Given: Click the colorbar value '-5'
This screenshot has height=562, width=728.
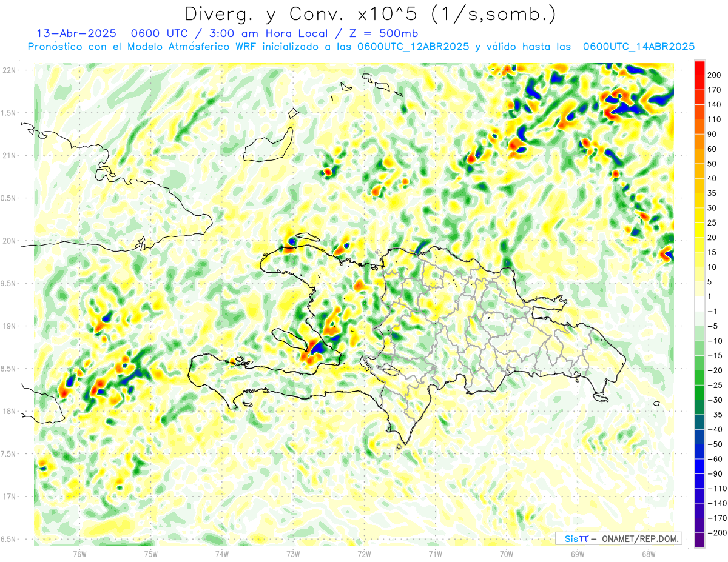Looking at the screenshot, I should click(x=712, y=326).
